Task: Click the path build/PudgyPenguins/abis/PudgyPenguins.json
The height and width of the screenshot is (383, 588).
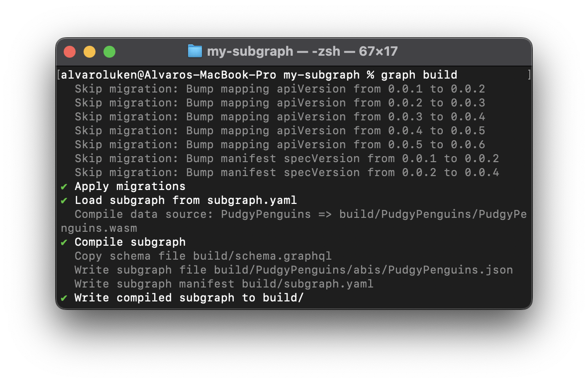Action: pyautogui.click(x=363, y=270)
